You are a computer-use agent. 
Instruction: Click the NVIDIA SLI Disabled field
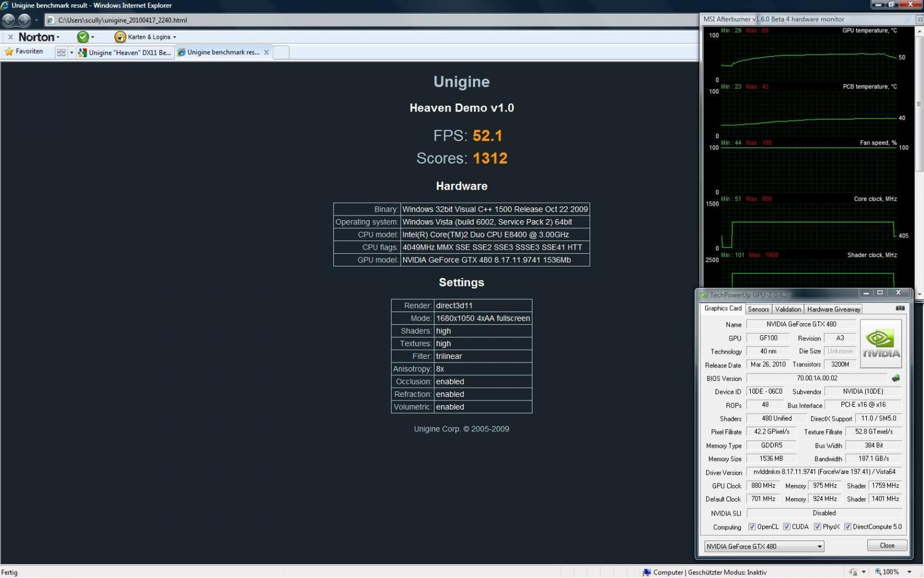pos(824,513)
